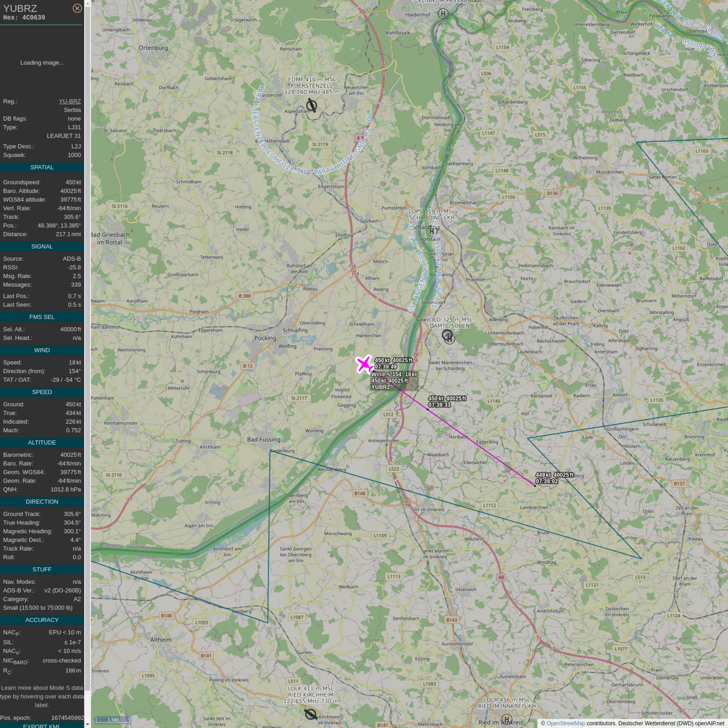Click the Loading image placeholder
This screenshot has width=728, height=728.
click(42, 63)
